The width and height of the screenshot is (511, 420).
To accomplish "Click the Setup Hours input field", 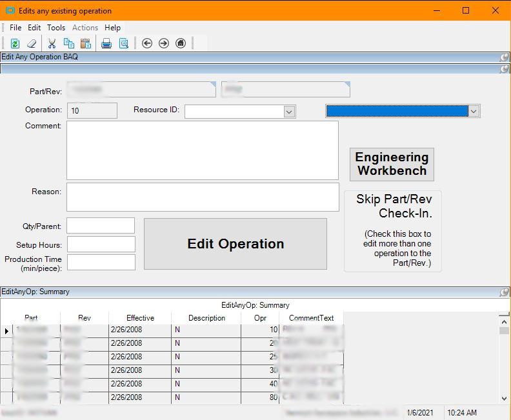I will click(x=101, y=244).
